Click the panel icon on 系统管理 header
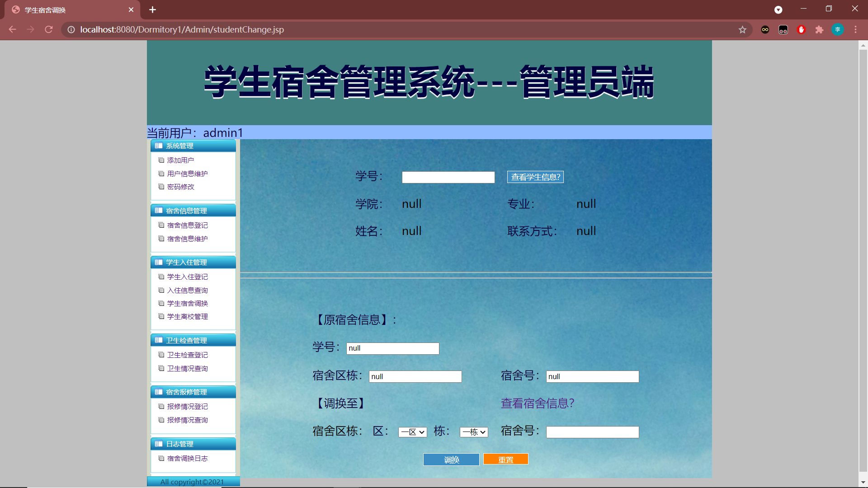The width and height of the screenshot is (868, 488). [x=158, y=145]
